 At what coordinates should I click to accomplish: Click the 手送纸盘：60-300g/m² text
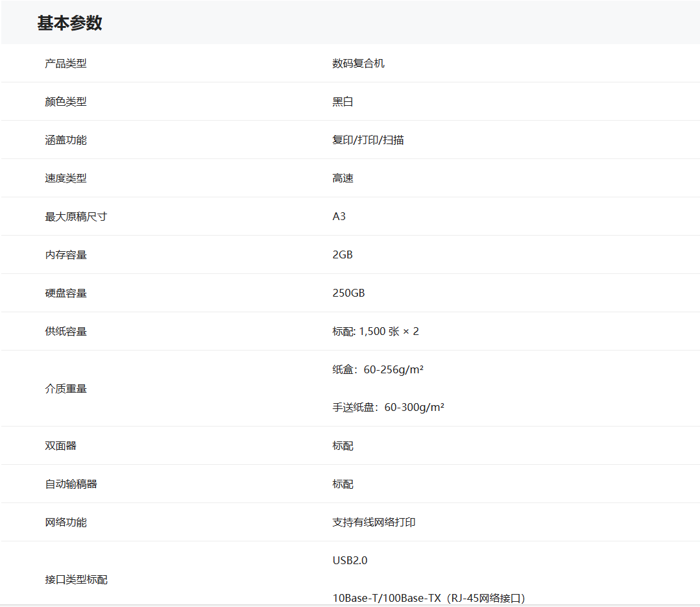[388, 408]
